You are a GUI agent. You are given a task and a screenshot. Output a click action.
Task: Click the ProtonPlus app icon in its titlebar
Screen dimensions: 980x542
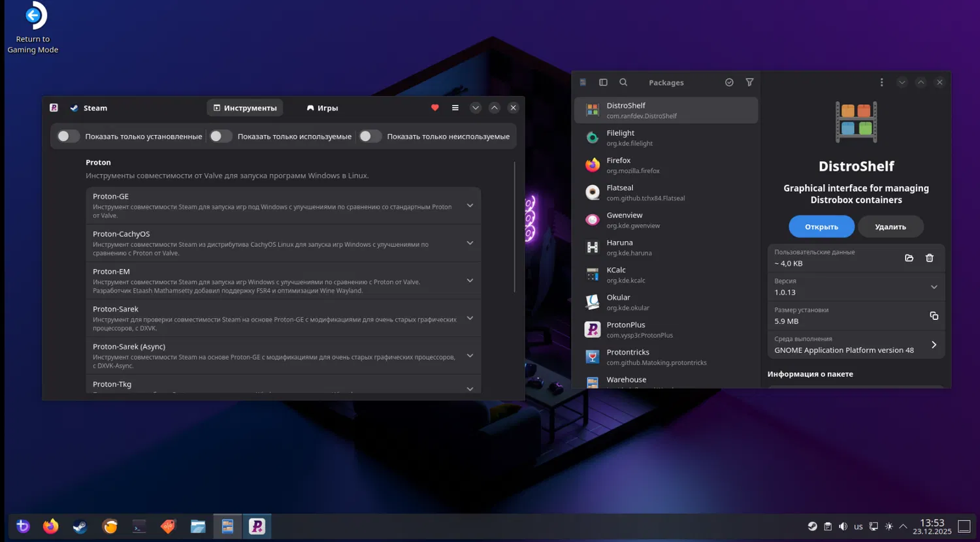54,108
